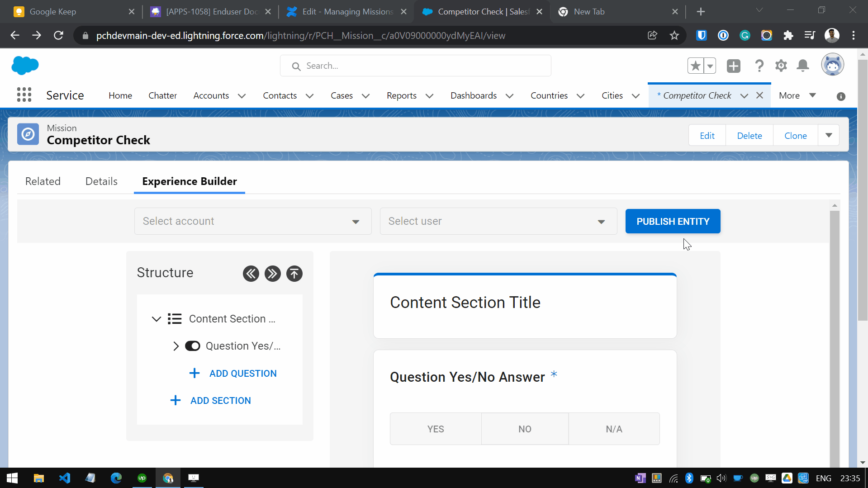Open Visual Studio Code from the taskbar
The width and height of the screenshot is (868, 488).
coord(65,478)
